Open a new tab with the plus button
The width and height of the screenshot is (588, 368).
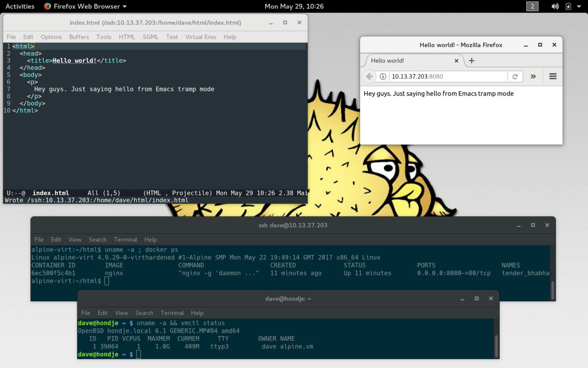pos(471,61)
